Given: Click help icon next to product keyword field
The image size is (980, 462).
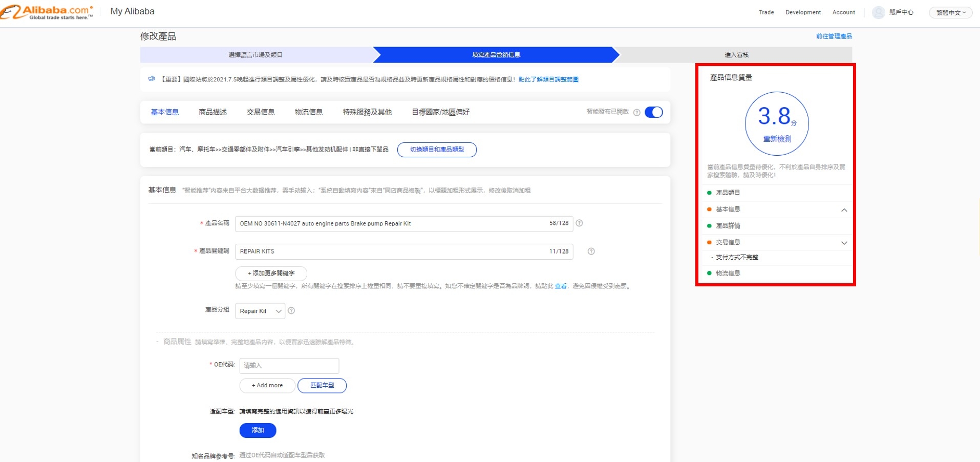Looking at the screenshot, I should pos(591,251).
